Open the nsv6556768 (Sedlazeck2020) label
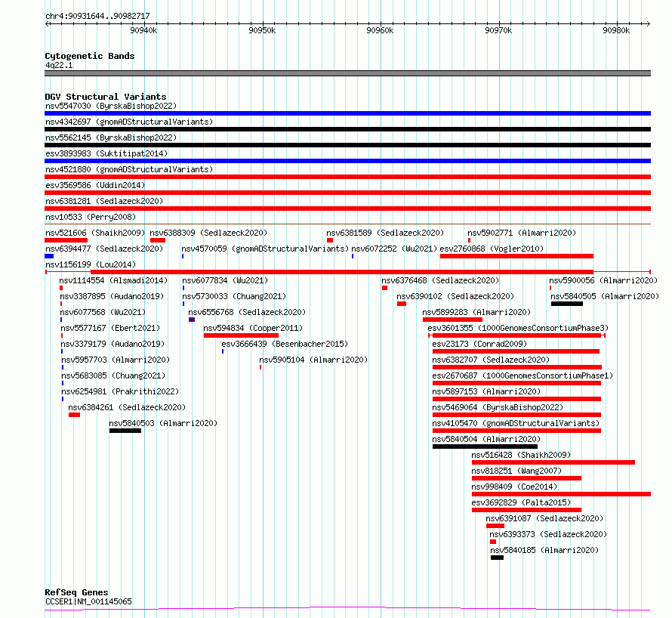This screenshot has height=618, width=672. [x=247, y=312]
